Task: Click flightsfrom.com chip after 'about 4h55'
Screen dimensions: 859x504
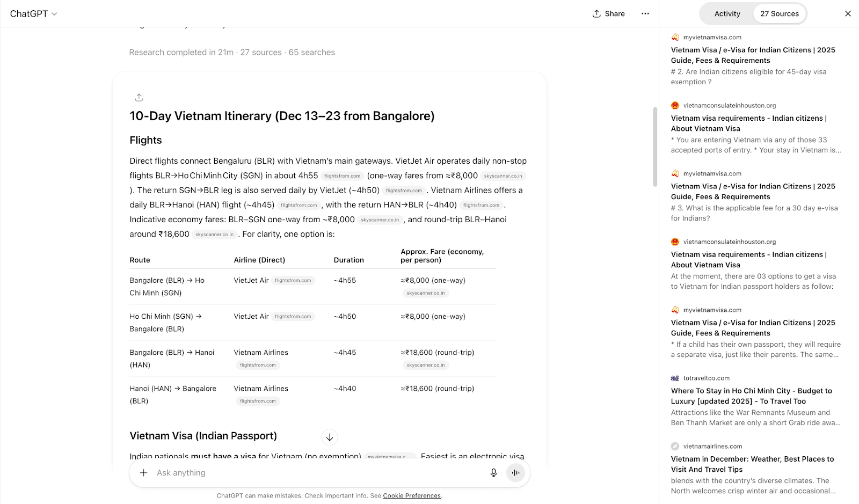Action: [x=343, y=176]
